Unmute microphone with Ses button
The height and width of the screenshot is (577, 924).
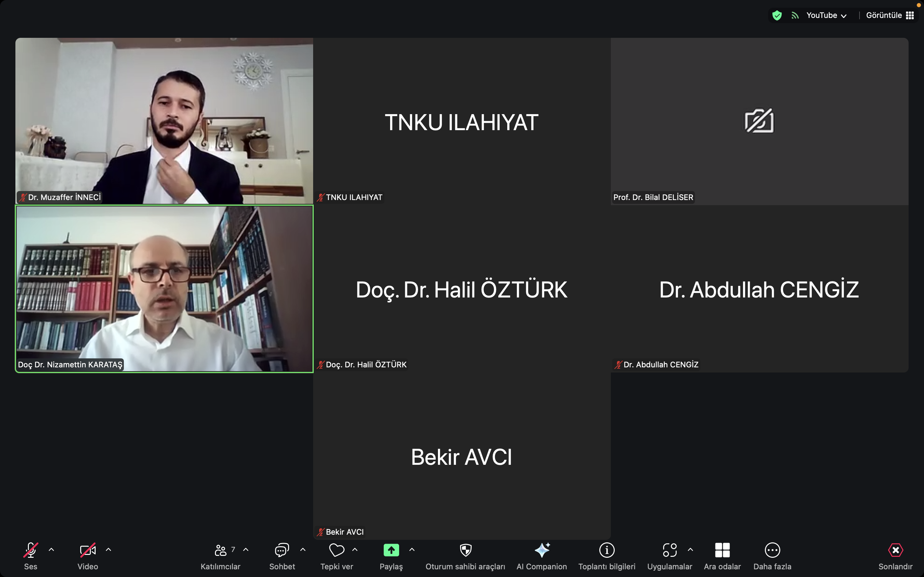tap(30, 550)
